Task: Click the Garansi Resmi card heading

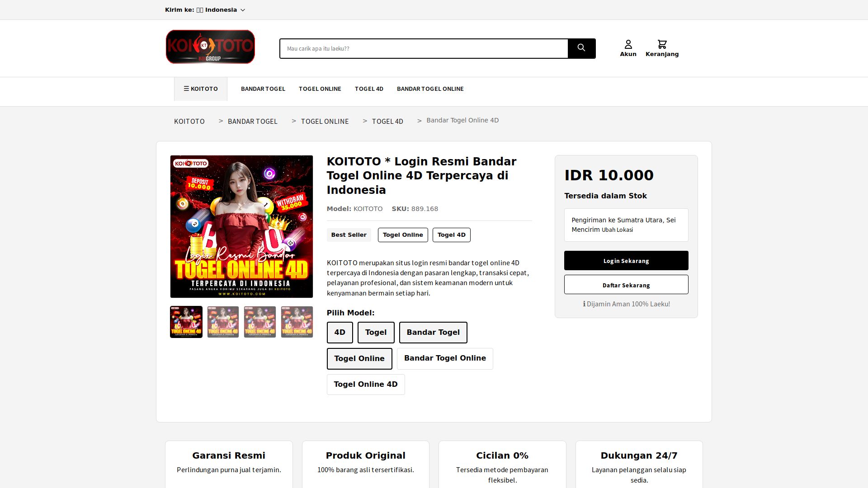Action: [229, 455]
